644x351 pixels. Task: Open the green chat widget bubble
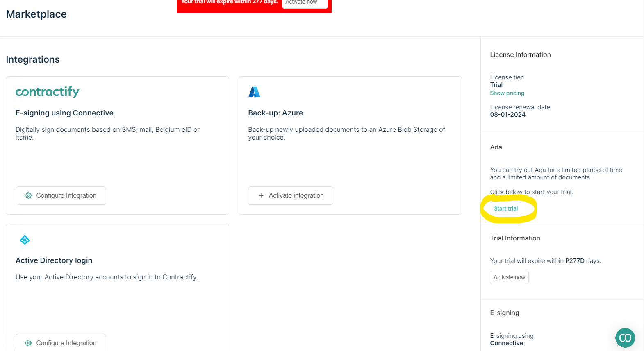click(x=625, y=337)
